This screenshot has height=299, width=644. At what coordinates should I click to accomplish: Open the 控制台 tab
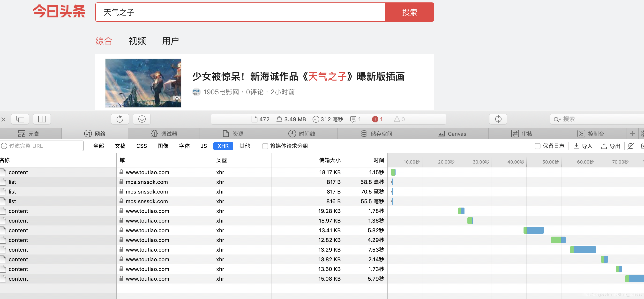(591, 134)
